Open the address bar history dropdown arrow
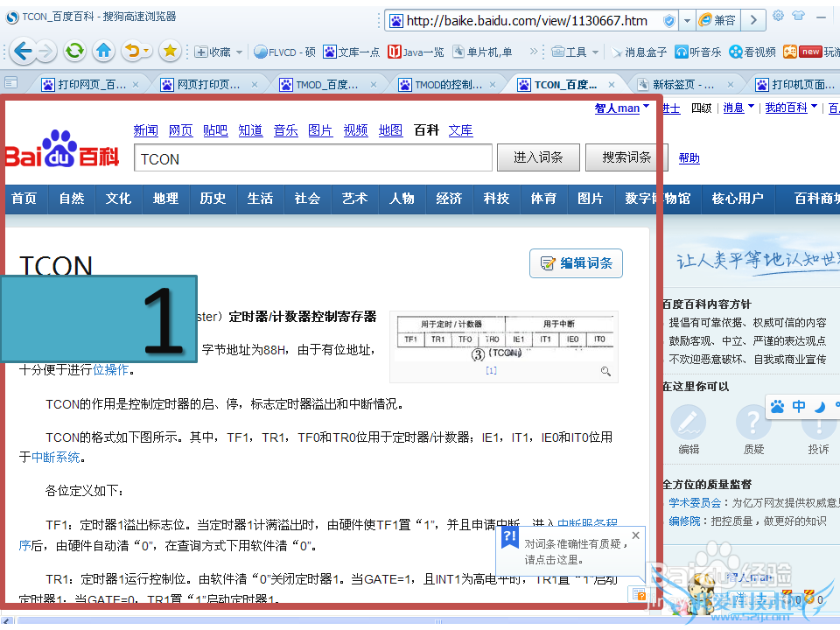840x630 pixels. 688,20
